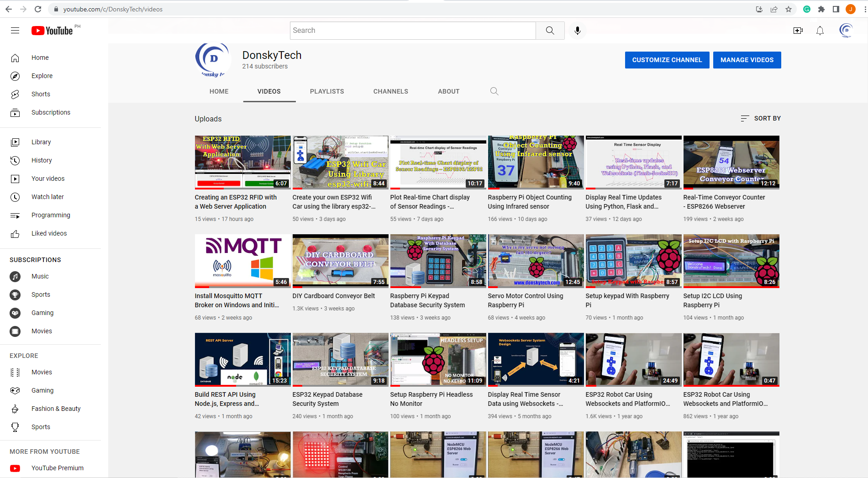Screen dimensions: 868x478
Task: Open the SORT BY dropdown
Action: 761,118
